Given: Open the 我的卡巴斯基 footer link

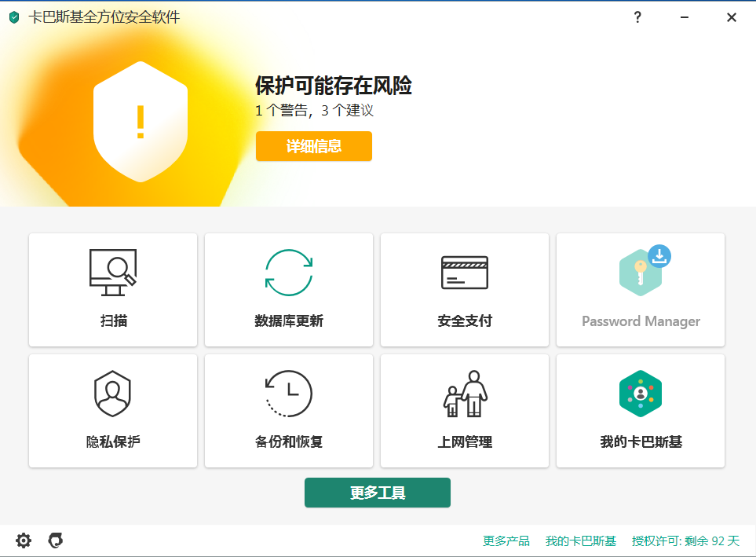Looking at the screenshot, I should pyautogui.click(x=581, y=541).
